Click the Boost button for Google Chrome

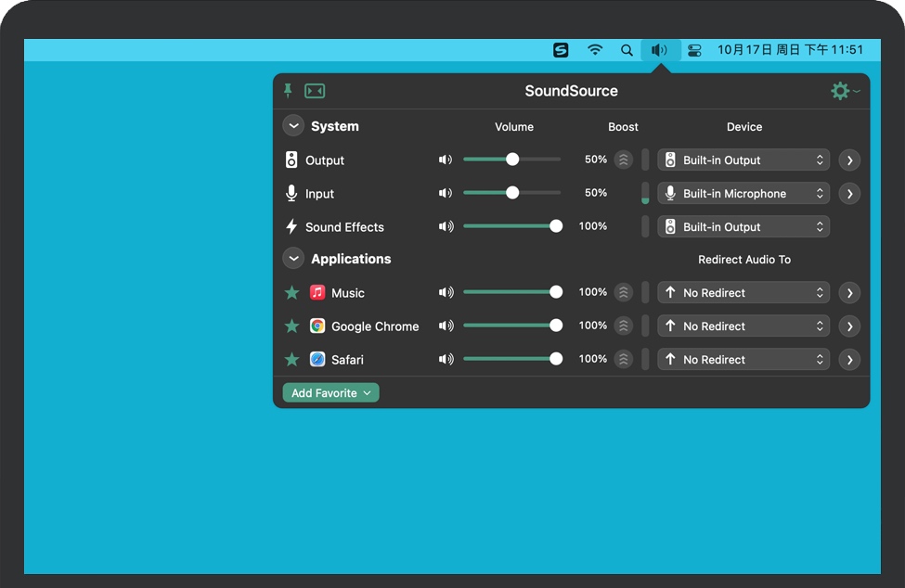624,326
